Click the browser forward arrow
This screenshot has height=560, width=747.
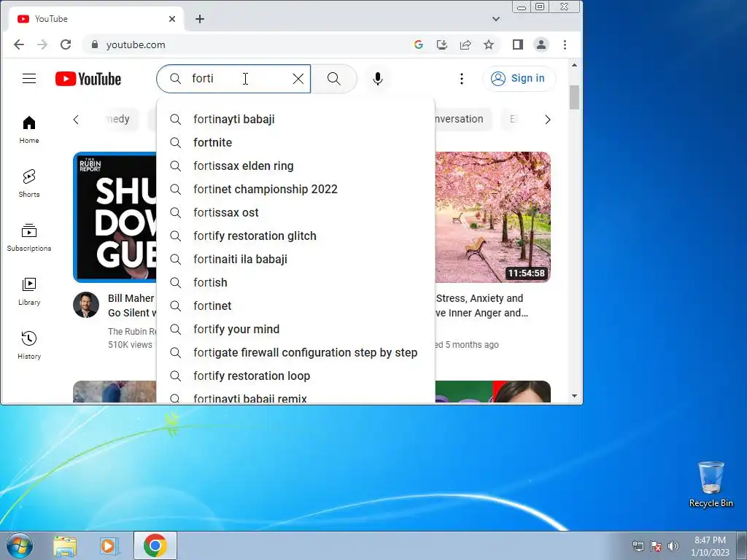(42, 44)
